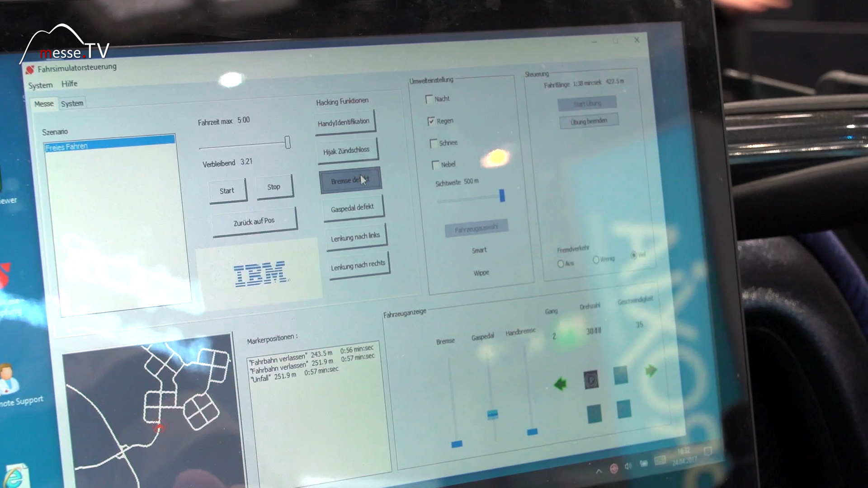Click the Bremse defekt hacking function button

pos(350,180)
